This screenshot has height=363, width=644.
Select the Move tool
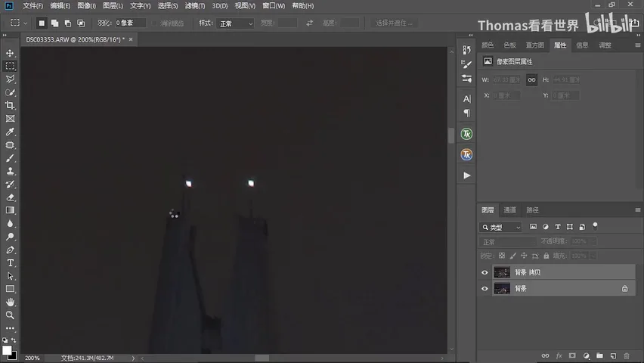pyautogui.click(x=11, y=53)
